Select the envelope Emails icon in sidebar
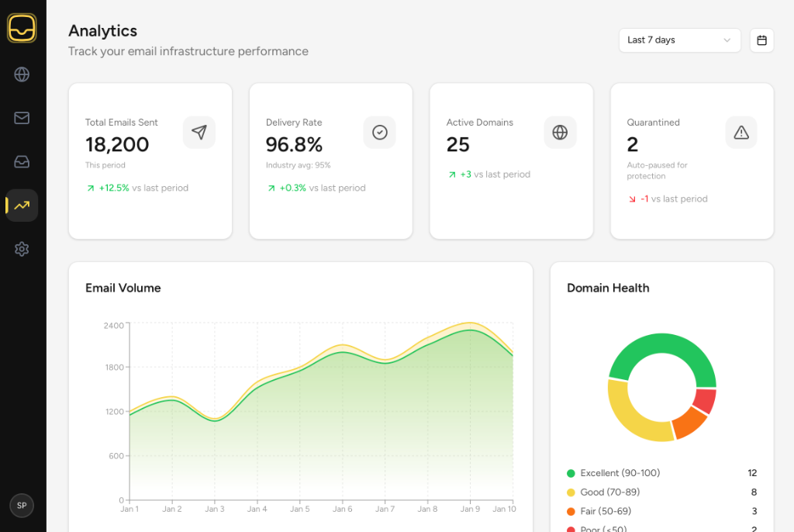Image resolution: width=794 pixels, height=532 pixels. click(x=22, y=118)
